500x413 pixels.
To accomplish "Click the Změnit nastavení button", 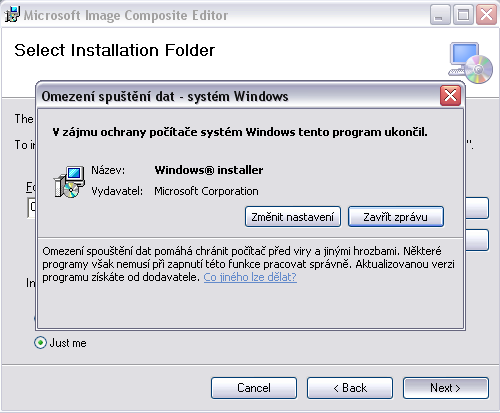I will coord(293,217).
